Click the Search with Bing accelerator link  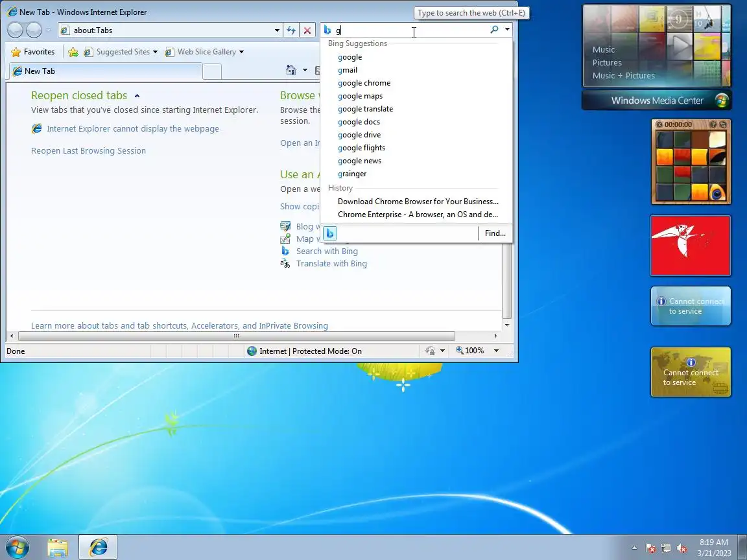coord(327,251)
